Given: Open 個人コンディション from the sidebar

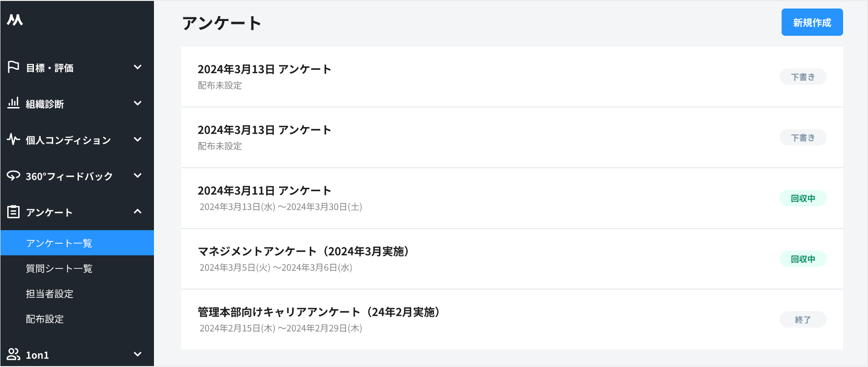Looking at the screenshot, I should point(67,140).
